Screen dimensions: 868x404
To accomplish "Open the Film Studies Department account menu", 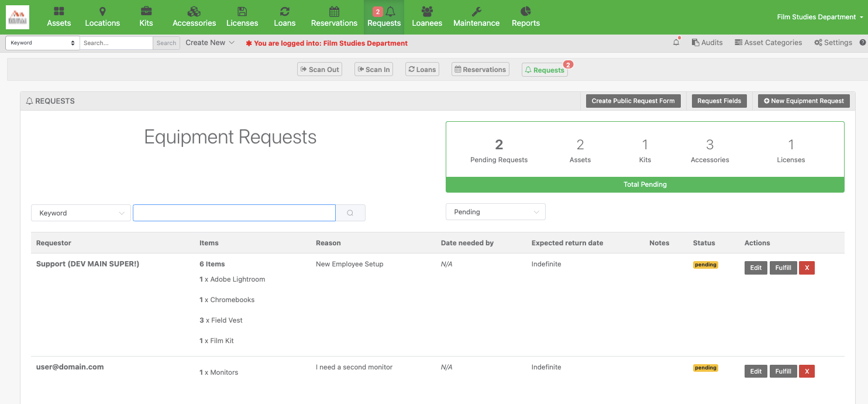I will point(819,17).
